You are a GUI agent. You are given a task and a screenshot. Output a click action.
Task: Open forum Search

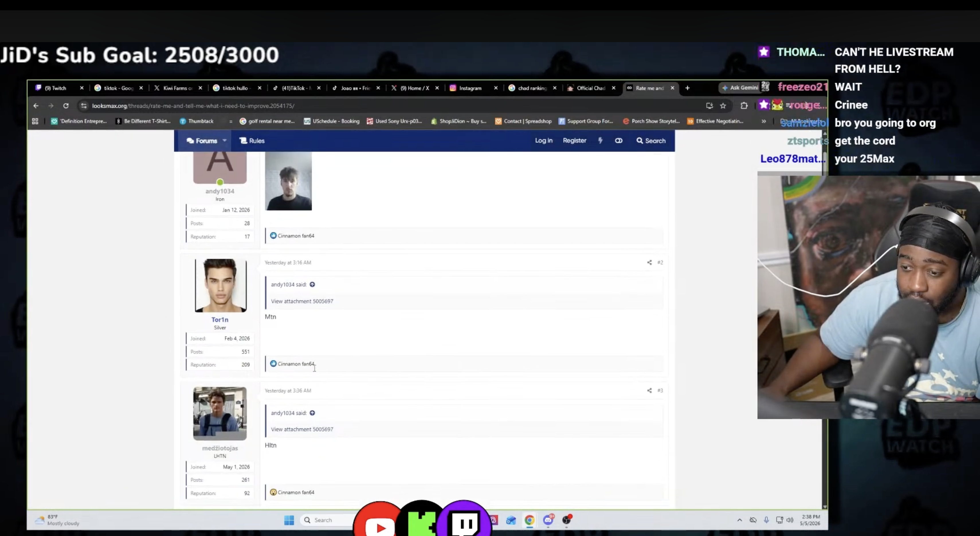tap(651, 141)
